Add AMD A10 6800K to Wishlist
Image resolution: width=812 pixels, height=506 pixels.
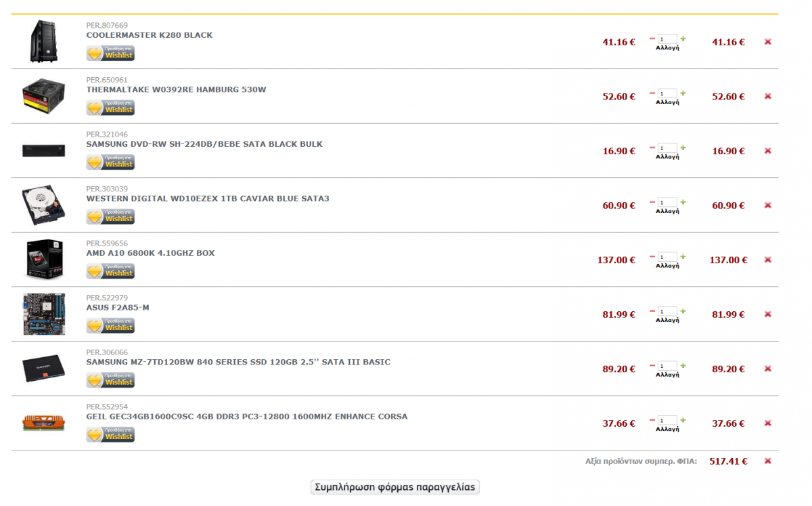[x=110, y=271]
